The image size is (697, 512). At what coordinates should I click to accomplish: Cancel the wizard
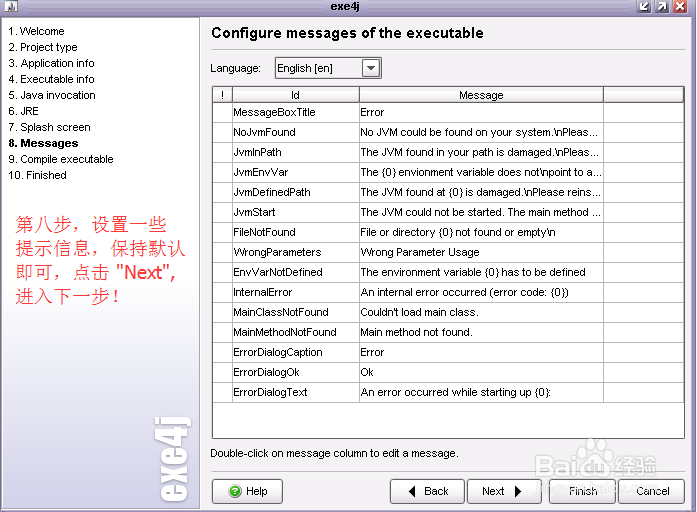click(651, 491)
